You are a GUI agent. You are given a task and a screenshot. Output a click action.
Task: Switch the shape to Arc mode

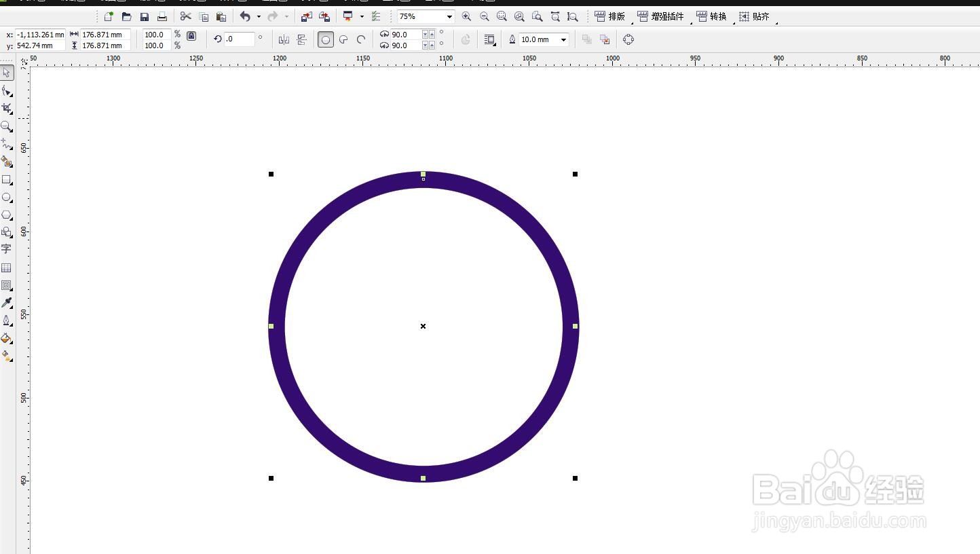point(360,39)
